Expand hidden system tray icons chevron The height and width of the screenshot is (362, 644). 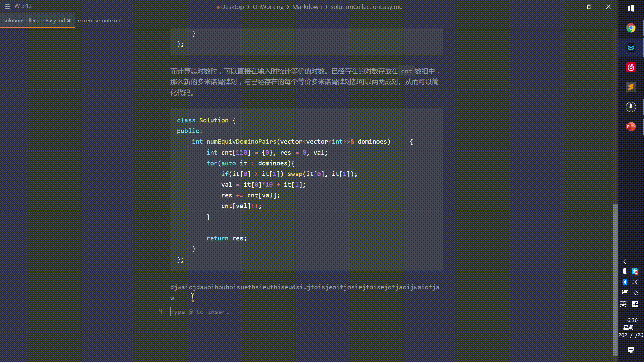click(625, 262)
